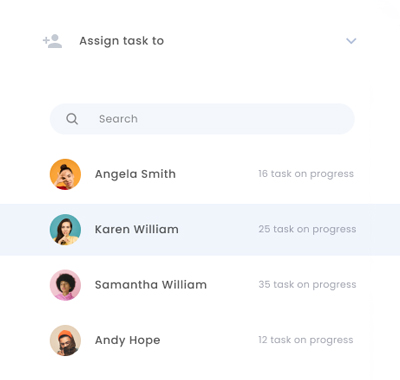This screenshot has width=400, height=380.
Task: Focus the Search input field
Action: pyautogui.click(x=202, y=119)
